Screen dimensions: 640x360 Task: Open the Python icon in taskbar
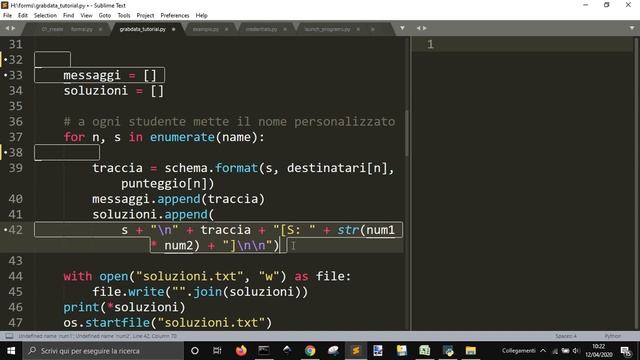(x=448, y=351)
